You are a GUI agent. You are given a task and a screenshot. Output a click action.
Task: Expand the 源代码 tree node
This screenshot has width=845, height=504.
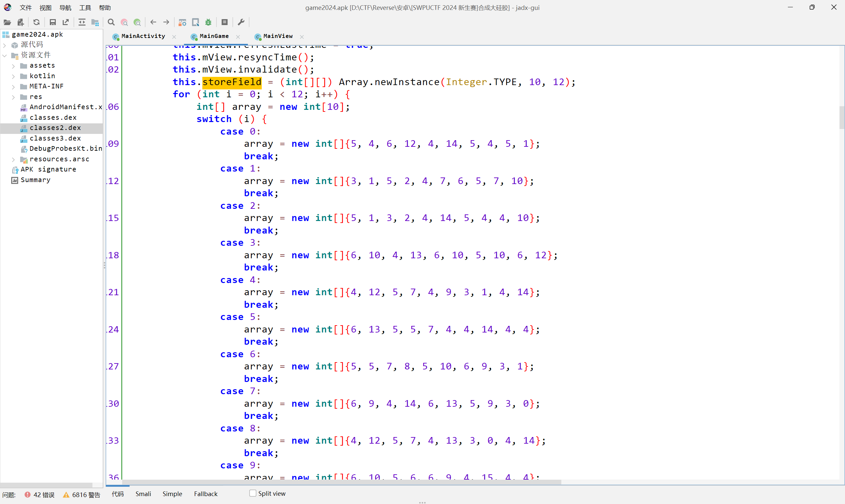4,45
